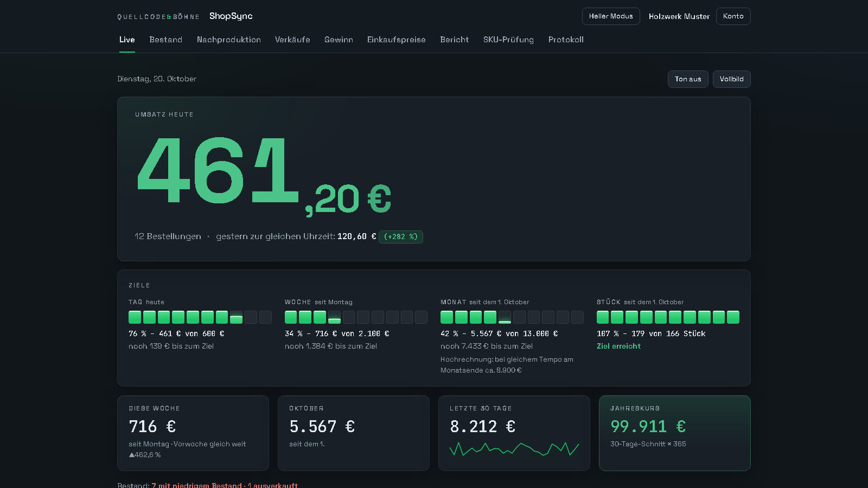Click the Ziel erreicht status

[x=618, y=346]
